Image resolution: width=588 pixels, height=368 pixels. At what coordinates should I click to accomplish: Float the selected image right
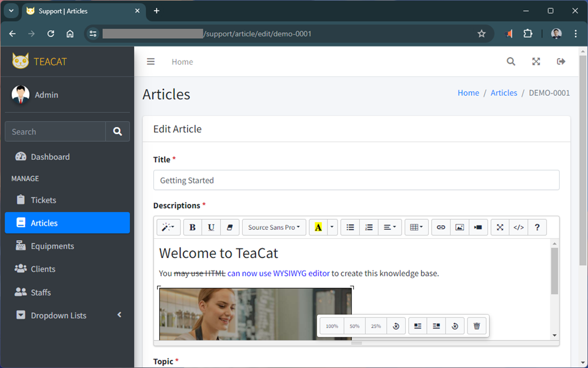click(x=436, y=326)
